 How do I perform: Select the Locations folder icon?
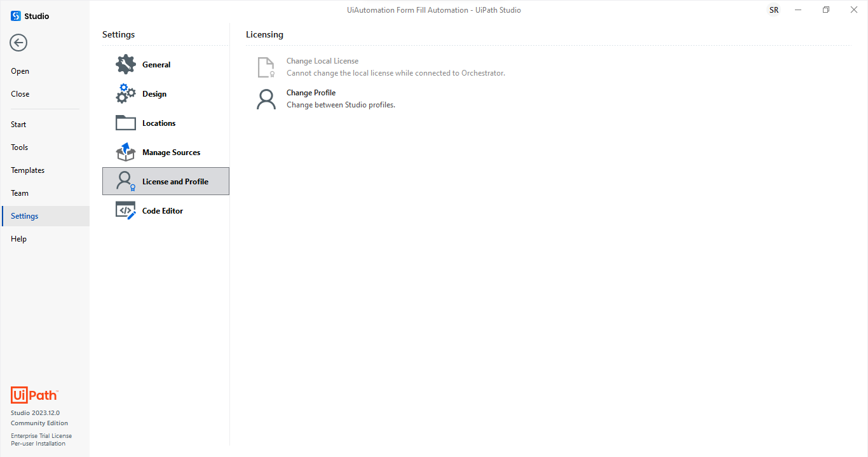[x=126, y=123]
